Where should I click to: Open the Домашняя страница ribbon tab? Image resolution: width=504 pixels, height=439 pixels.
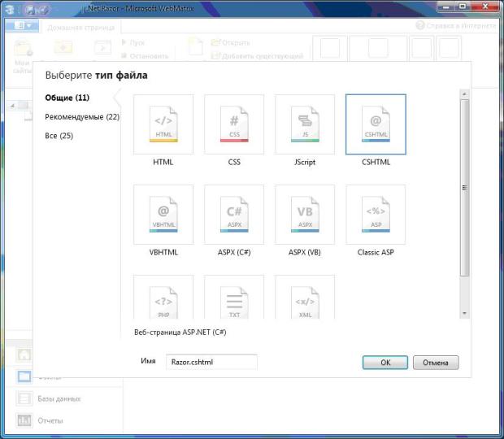coord(81,28)
